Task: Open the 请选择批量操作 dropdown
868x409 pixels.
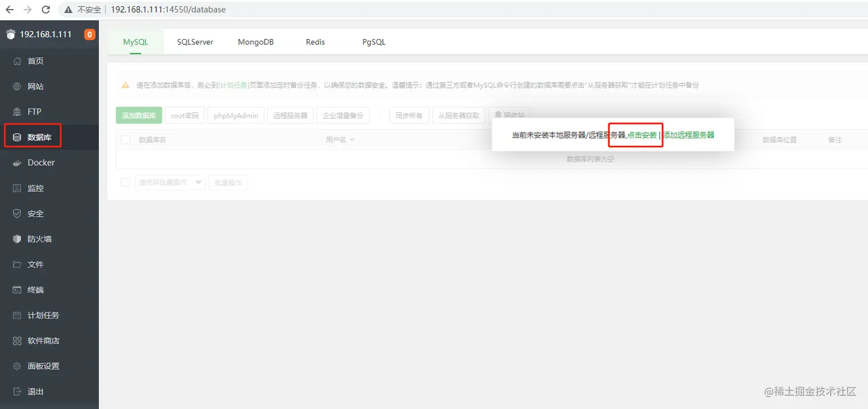Action: click(170, 182)
